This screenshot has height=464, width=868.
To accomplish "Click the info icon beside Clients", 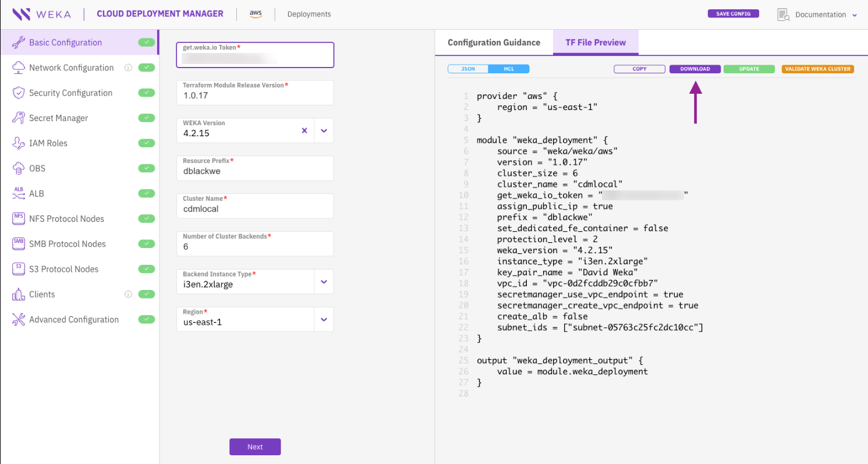I will pyautogui.click(x=128, y=295).
